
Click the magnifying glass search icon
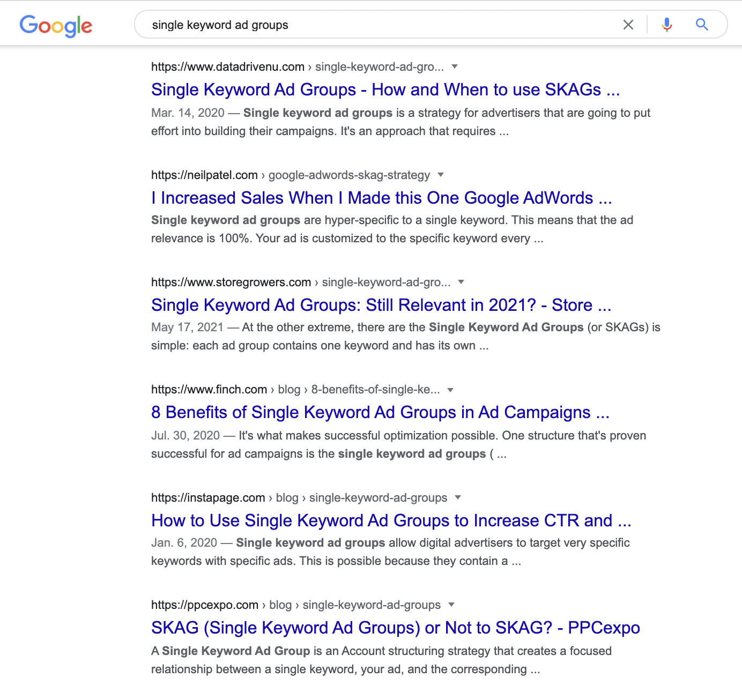point(702,25)
